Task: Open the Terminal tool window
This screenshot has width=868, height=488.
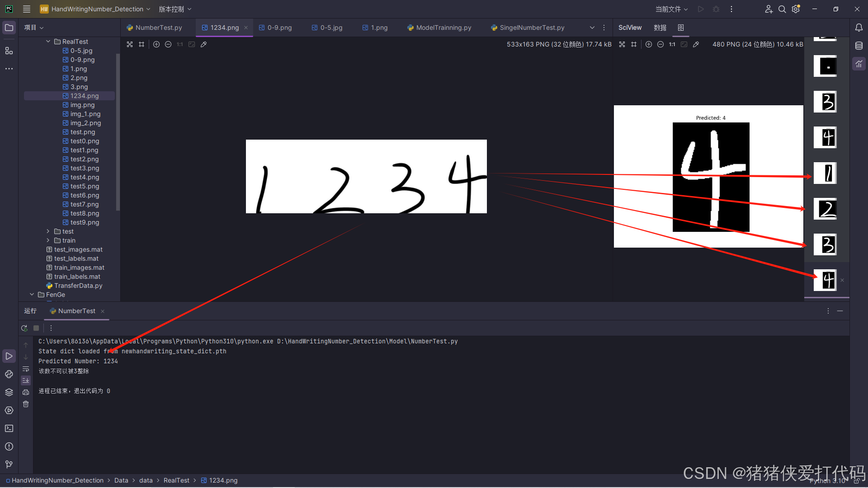Action: (x=9, y=428)
